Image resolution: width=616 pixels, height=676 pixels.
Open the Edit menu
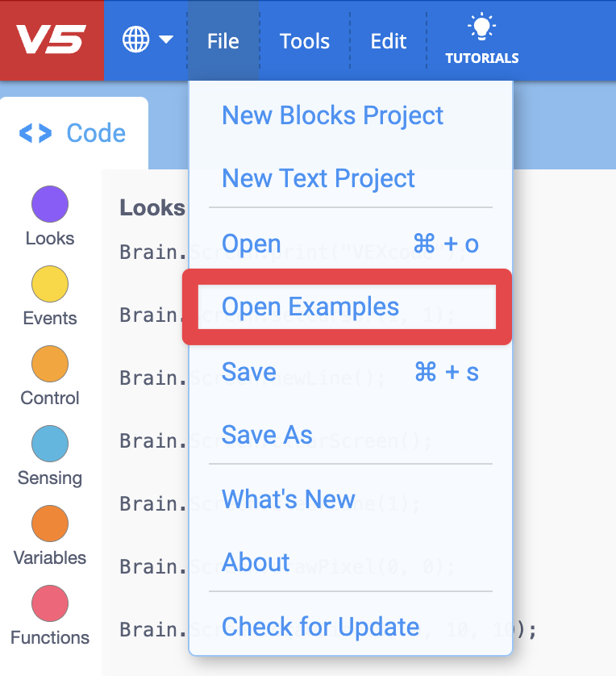(388, 40)
